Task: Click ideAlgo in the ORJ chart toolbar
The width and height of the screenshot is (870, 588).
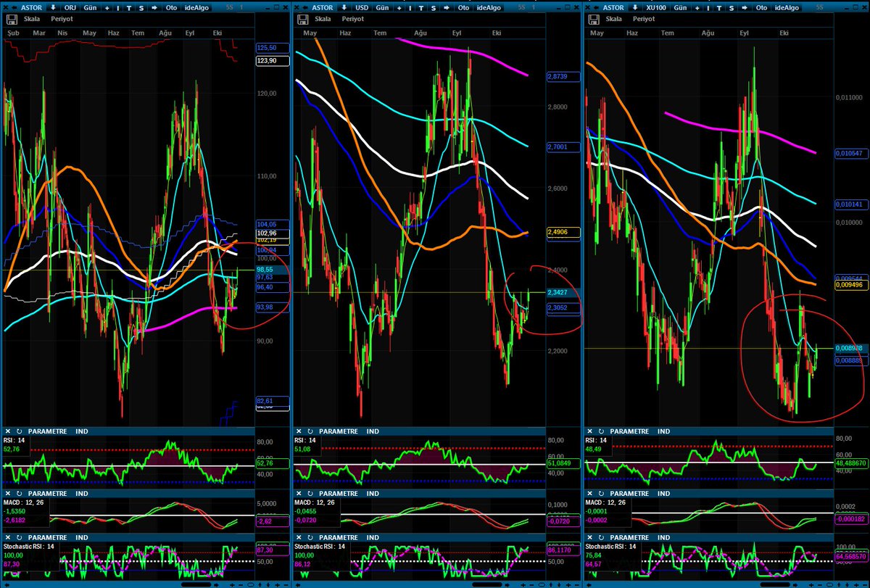Action: (196, 8)
